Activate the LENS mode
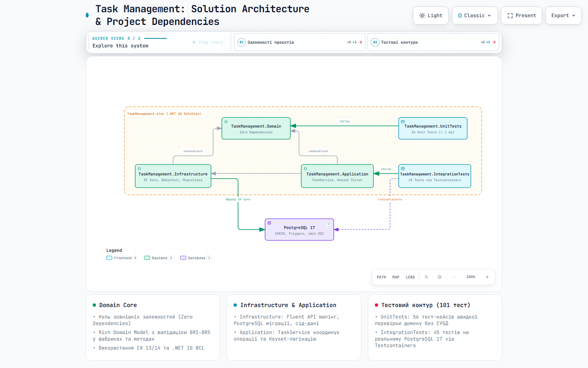The image size is (588, 368). tap(410, 277)
